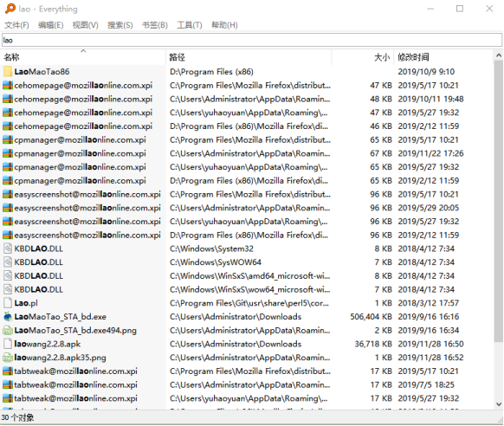Viewport: 504px width, 426px height.
Task: Select the Lao.pl file name
Action: tap(26, 303)
